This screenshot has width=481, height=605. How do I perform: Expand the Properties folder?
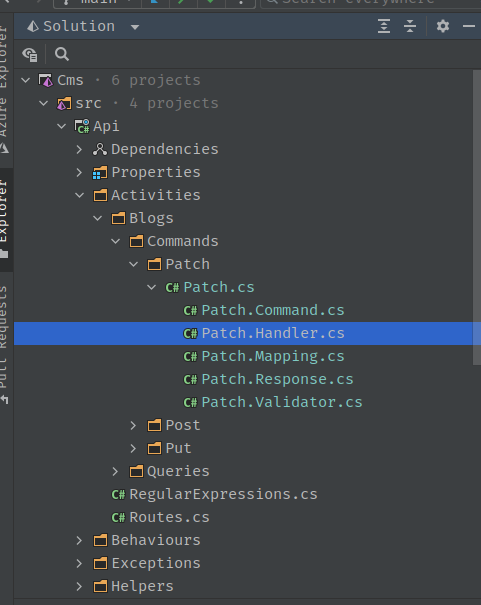[x=79, y=172]
